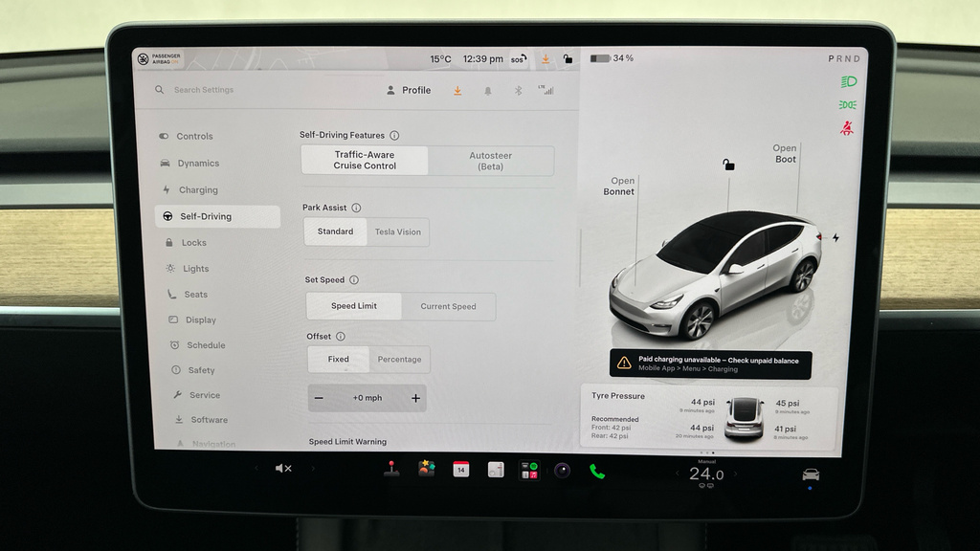Tap the padlock icon above the car
This screenshot has height=551, width=980.
pyautogui.click(x=728, y=165)
